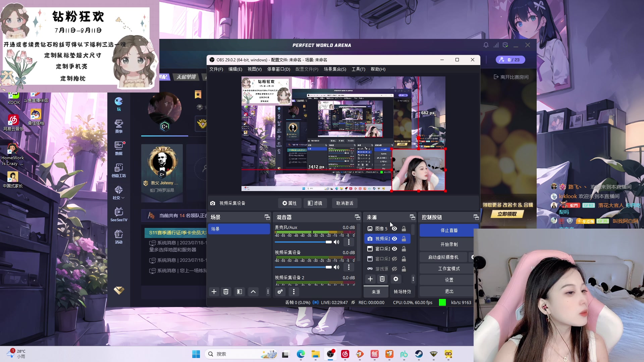Open SeeSeeTV sidebar icon in Perfect World Arena
Viewport: 644px width, 362px height.
[119, 215]
